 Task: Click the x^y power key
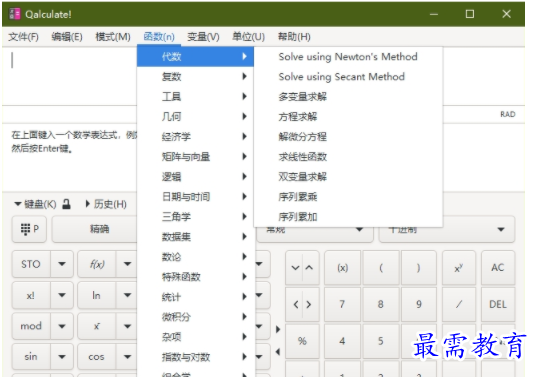[459, 268]
